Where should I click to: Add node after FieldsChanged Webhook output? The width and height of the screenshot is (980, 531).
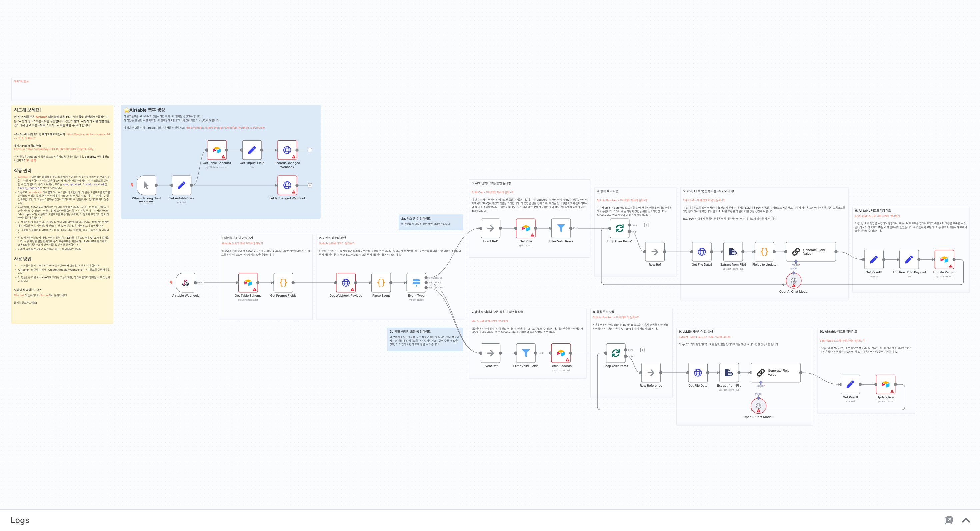click(310, 185)
